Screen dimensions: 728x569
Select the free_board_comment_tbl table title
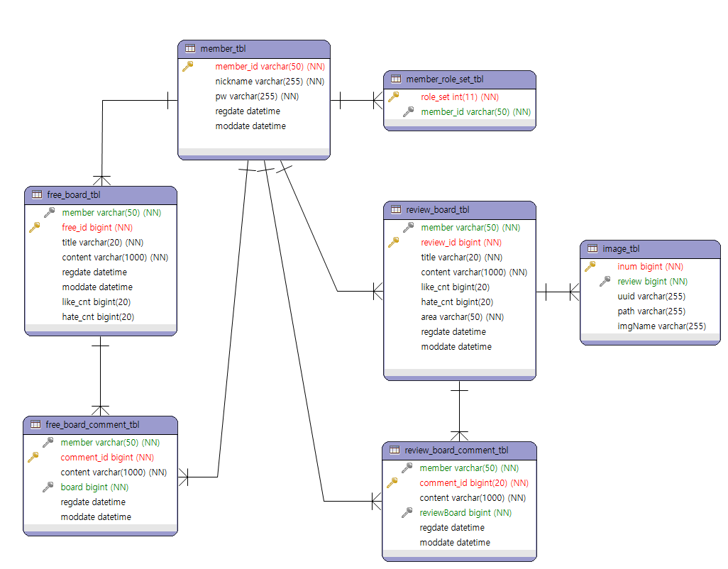tap(92, 425)
